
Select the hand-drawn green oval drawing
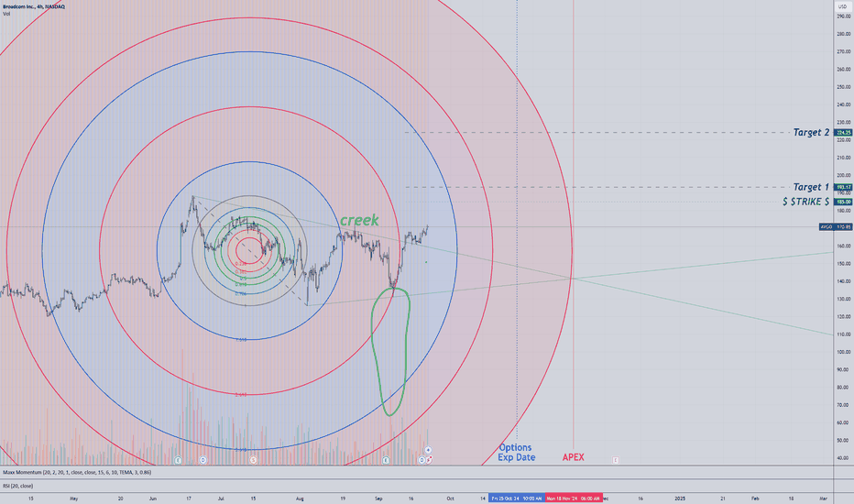390,352
